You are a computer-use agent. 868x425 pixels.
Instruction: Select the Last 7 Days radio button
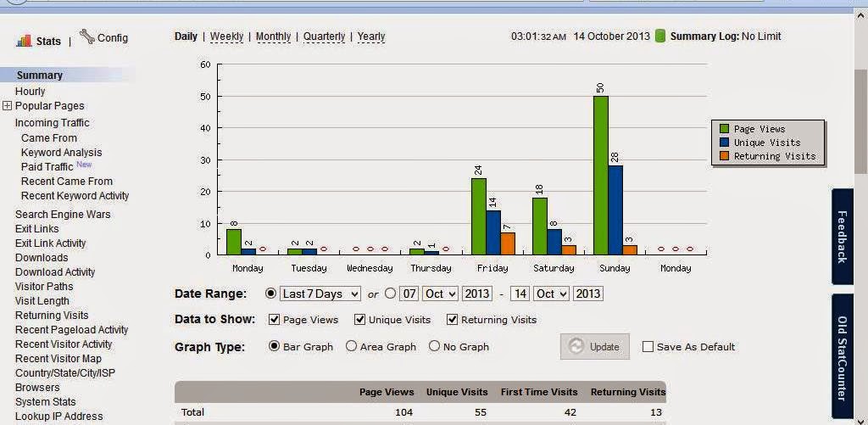(x=270, y=294)
